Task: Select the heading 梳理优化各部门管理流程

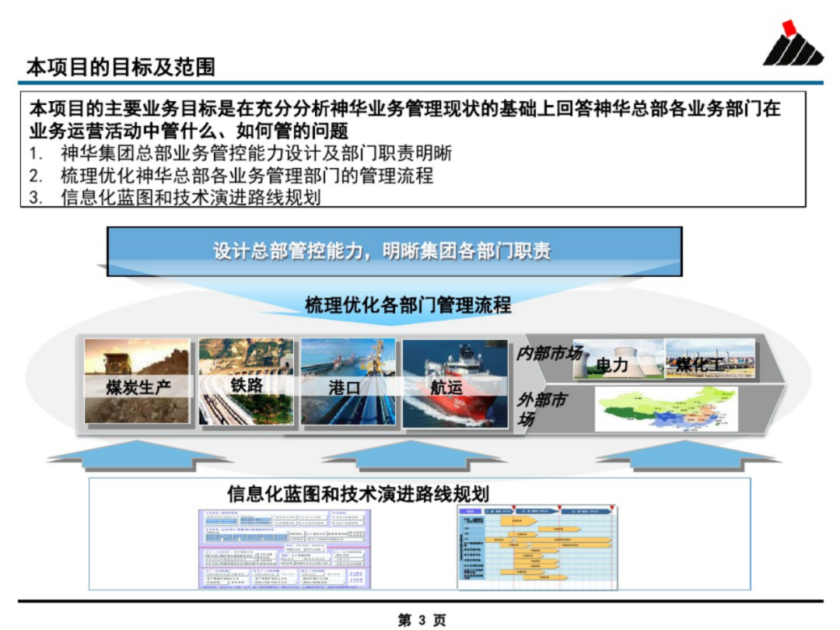Action: click(408, 305)
